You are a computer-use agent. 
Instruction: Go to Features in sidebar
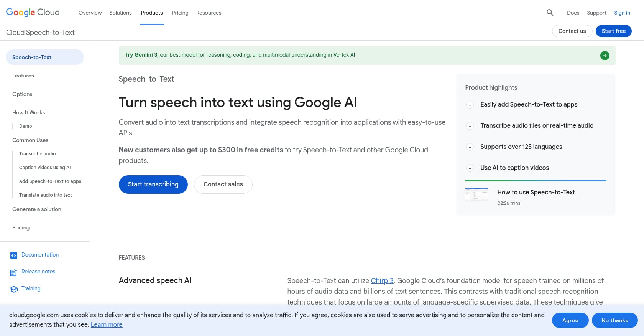click(x=23, y=76)
